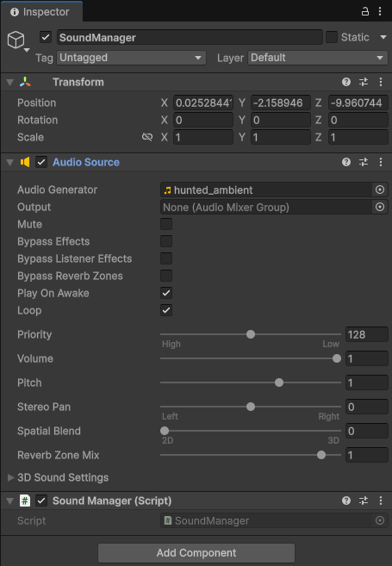Viewport: 392px width, 566px height.
Task: Open the Inspector tab options menu
Action: pos(380,11)
